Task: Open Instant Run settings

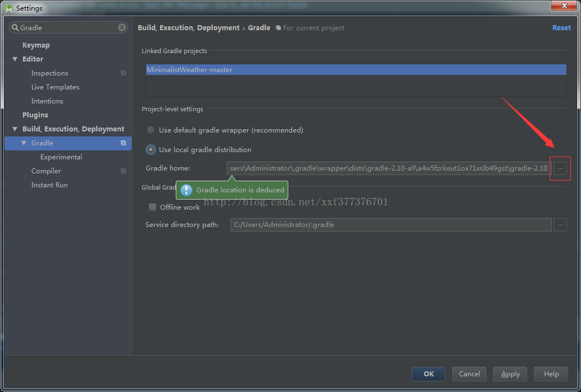Action: 49,185
